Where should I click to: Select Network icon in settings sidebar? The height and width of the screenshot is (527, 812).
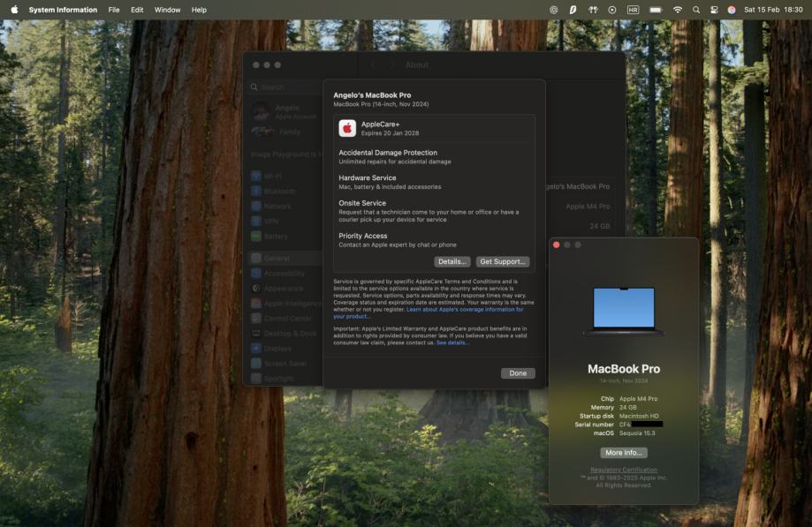click(x=256, y=207)
